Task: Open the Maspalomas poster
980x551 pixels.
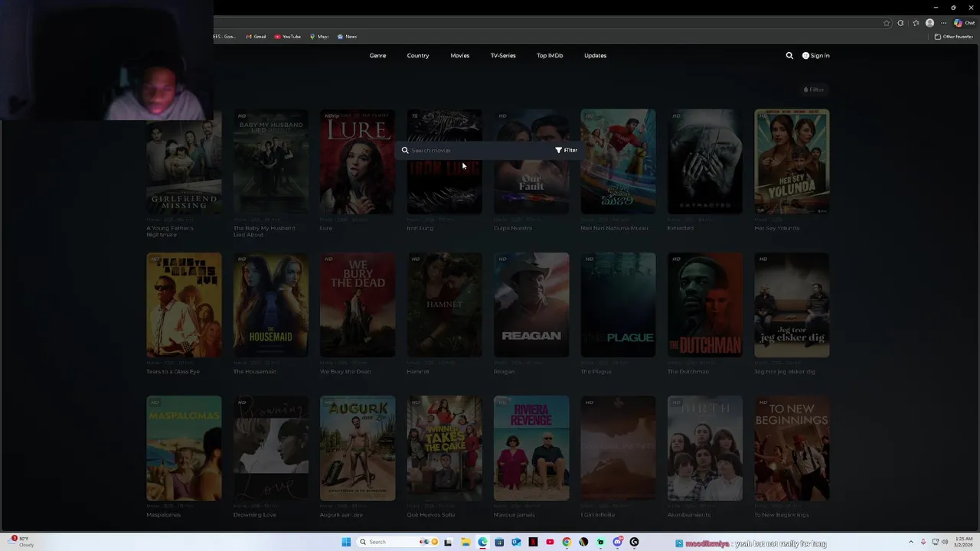Action: pos(184,448)
